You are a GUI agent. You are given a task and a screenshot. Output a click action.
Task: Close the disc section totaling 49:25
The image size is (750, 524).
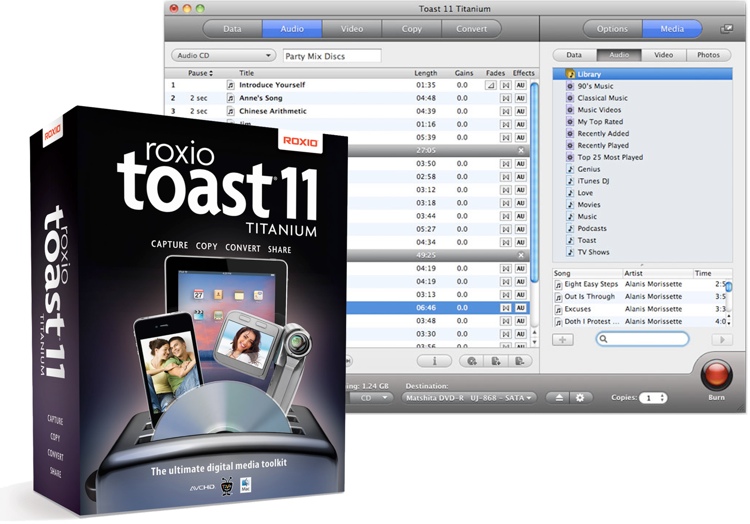[521, 255]
